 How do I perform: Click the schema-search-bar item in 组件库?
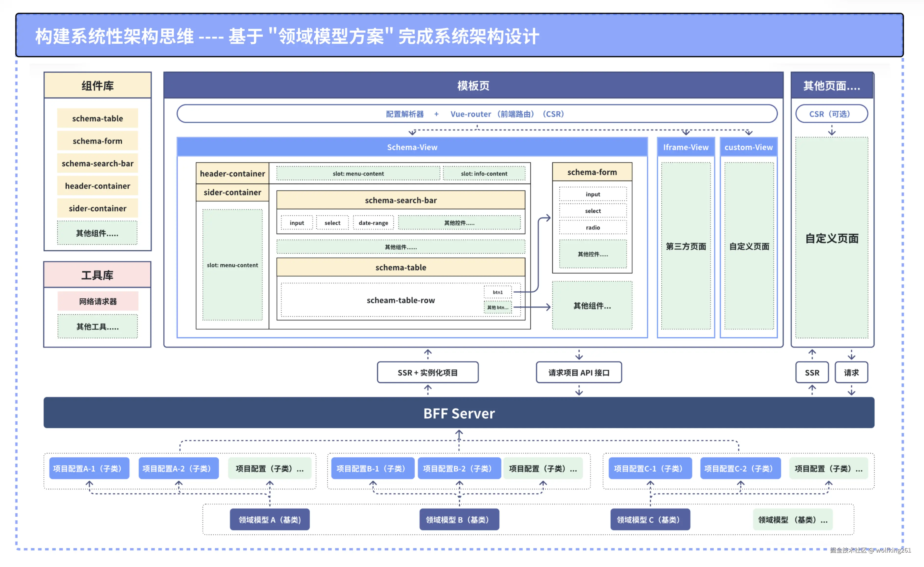pyautogui.click(x=98, y=164)
